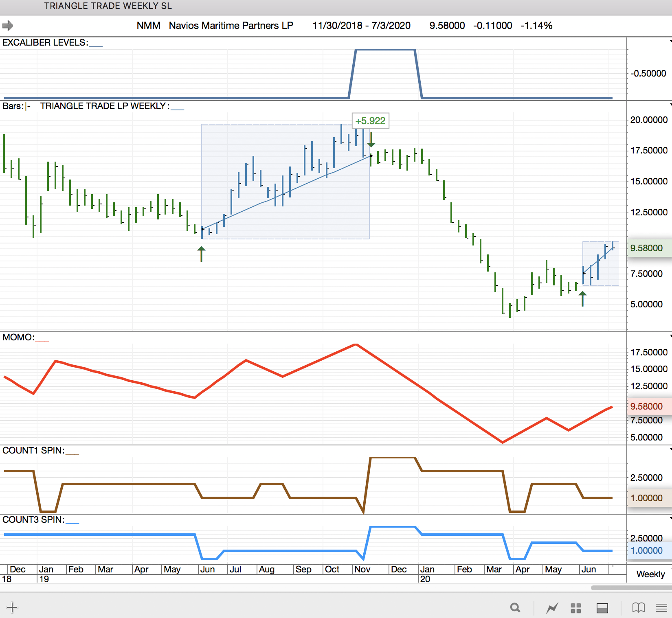Click the TRIANGLE TRADE LP WEEKLY label
This screenshot has width=672, height=618.
coord(105,106)
